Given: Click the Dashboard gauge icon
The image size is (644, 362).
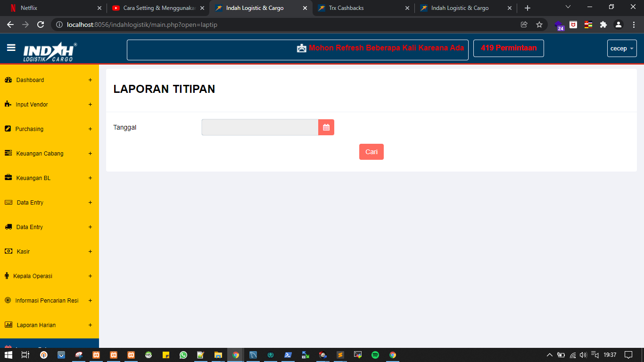Looking at the screenshot, I should [8, 80].
